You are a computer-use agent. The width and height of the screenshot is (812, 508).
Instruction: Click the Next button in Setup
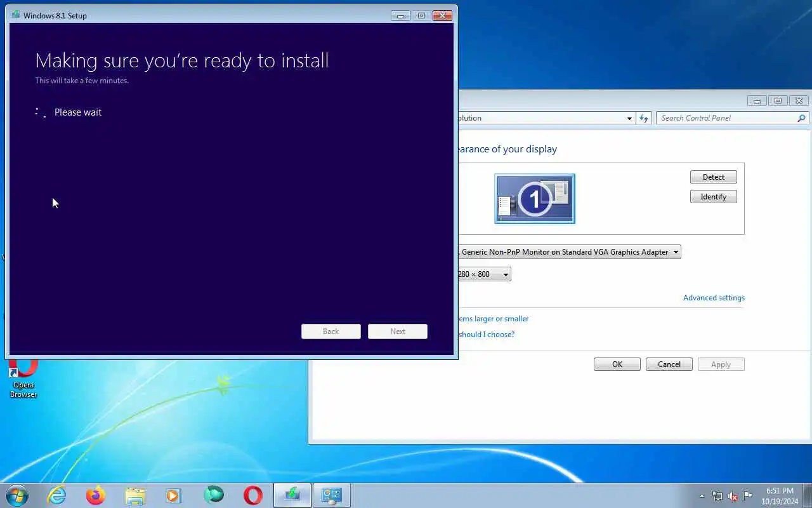(x=398, y=331)
